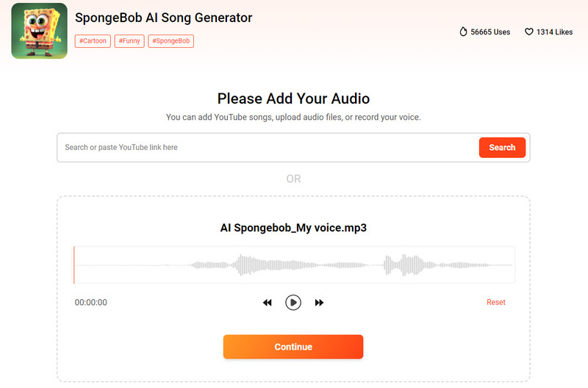The image size is (588, 388).
Task: Click the orange playhead marker on waveform
Action: pos(74,265)
